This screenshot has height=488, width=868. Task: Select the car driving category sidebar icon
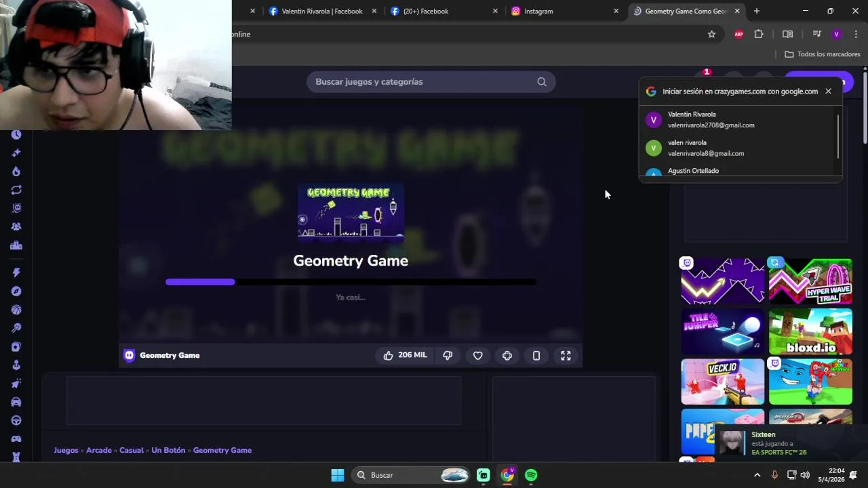tap(16, 402)
